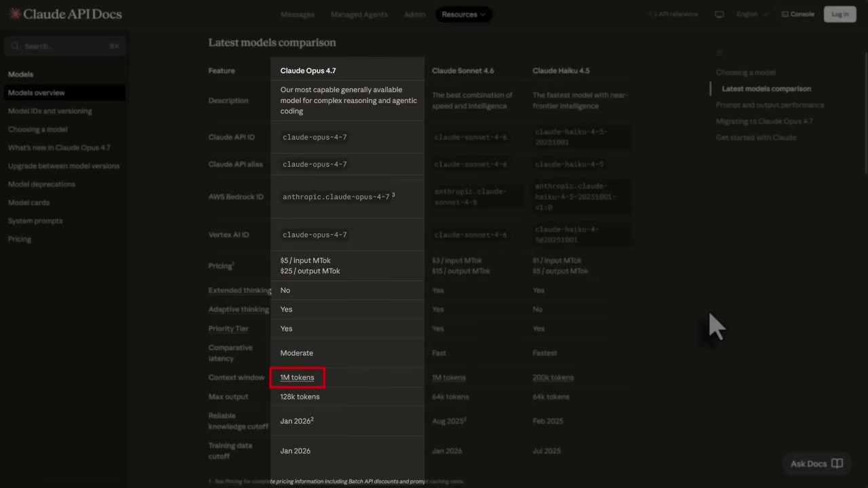
Task: Click the $25 / output MTok price
Action: pos(310,271)
